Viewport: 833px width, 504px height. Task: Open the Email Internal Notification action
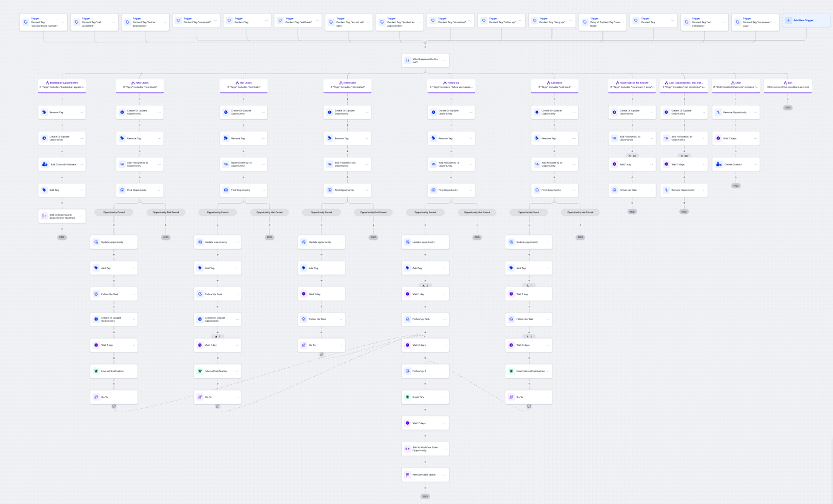pos(529,371)
